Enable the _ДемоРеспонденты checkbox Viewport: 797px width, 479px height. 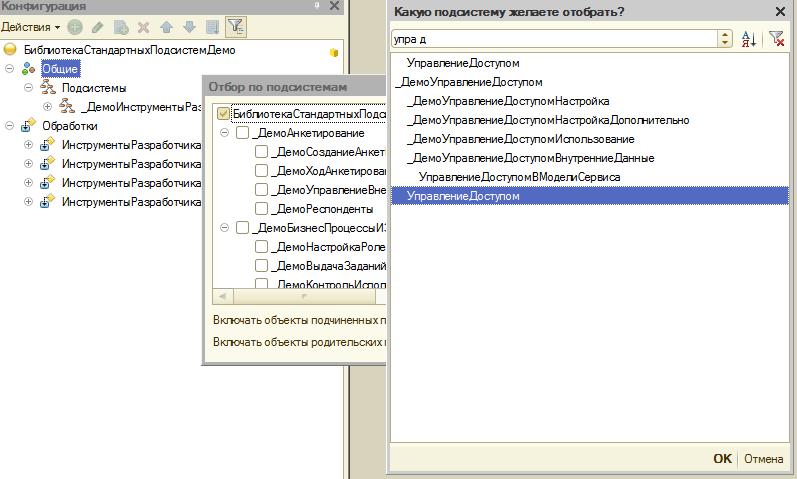click(x=262, y=209)
